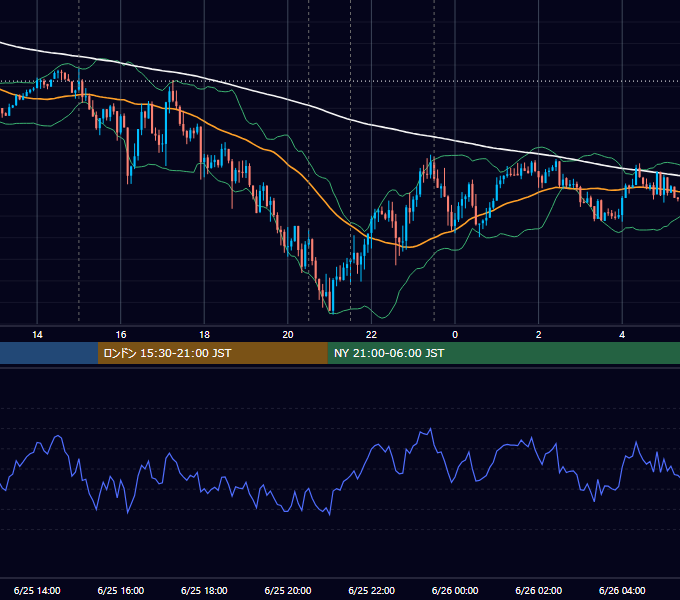Click the 22 hour label on price chart axis
This screenshot has height=600, width=680.
[371, 335]
